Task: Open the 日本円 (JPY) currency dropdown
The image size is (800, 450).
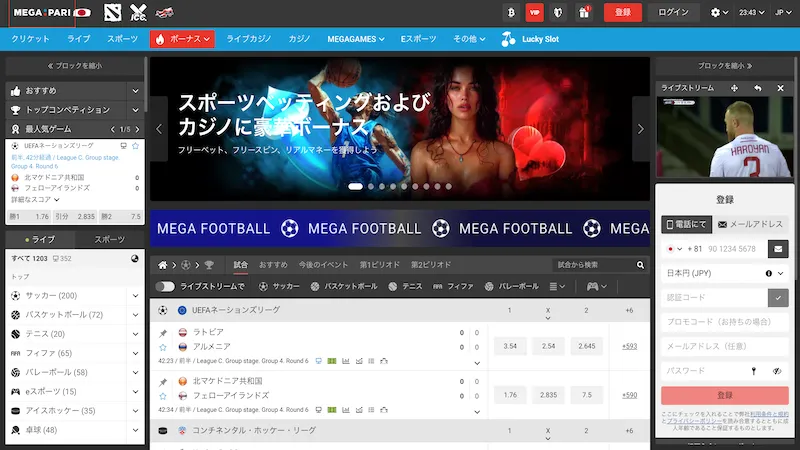Action: pos(724,273)
